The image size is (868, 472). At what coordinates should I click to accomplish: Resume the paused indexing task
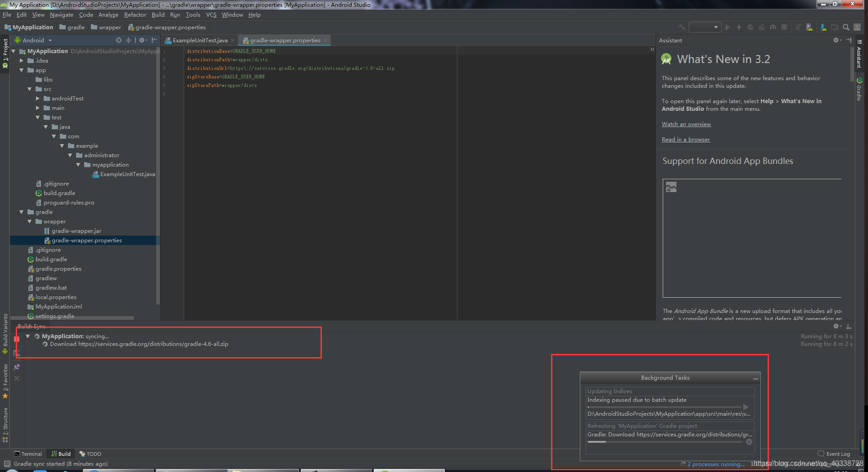(x=746, y=407)
